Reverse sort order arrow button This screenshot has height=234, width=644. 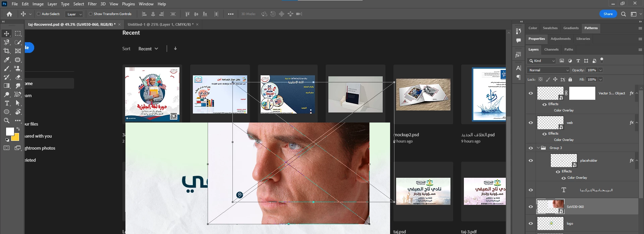(175, 49)
